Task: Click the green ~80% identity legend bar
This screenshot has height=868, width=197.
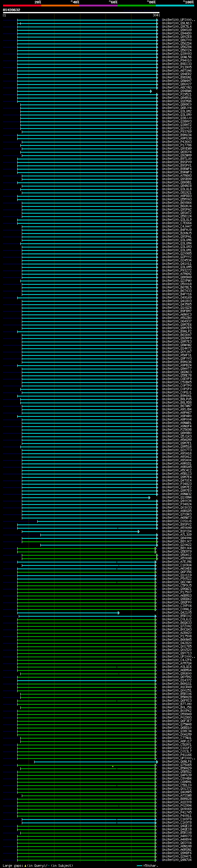Action: pos(137,6)
